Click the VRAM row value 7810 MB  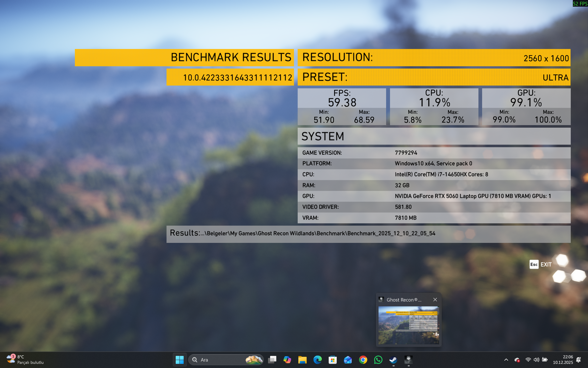406,218
